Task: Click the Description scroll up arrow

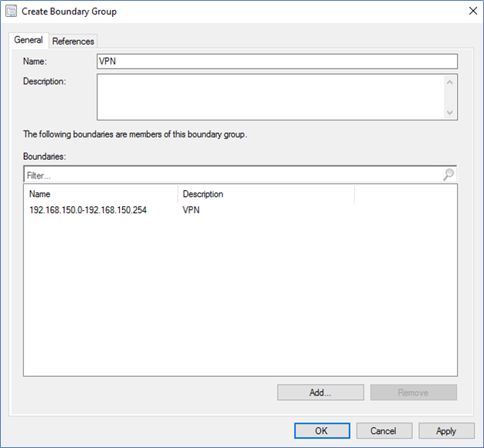Action: click(450, 83)
